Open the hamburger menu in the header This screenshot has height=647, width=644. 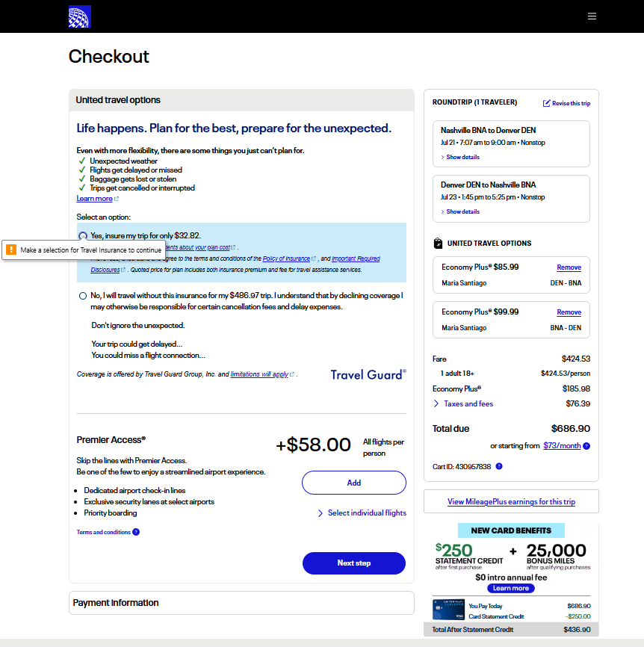click(592, 16)
